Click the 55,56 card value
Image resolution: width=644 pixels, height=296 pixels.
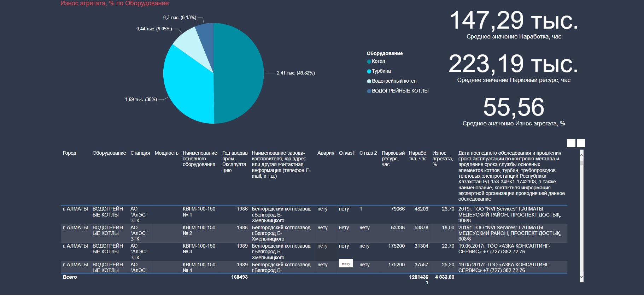coord(514,107)
